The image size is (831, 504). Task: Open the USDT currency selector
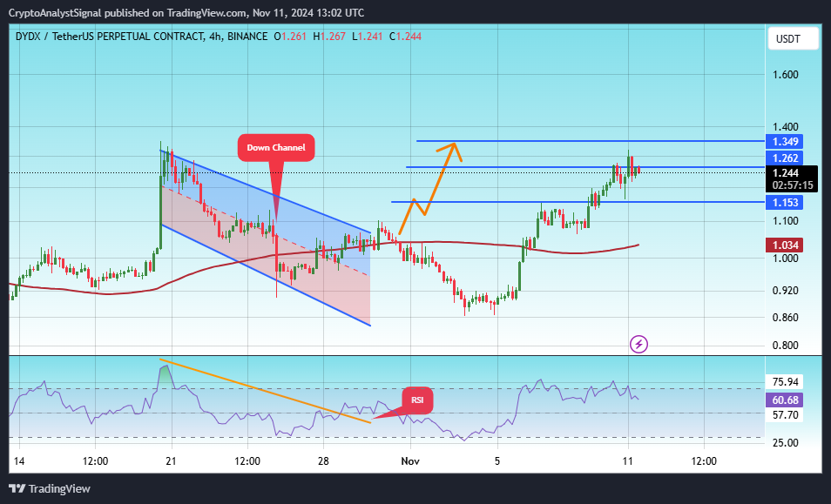(x=793, y=38)
